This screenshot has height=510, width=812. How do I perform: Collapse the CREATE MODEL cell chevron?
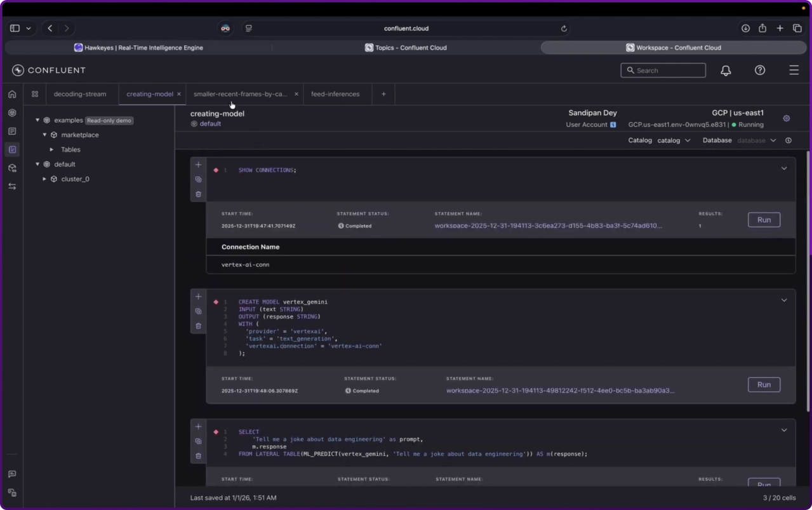pyautogui.click(x=784, y=300)
